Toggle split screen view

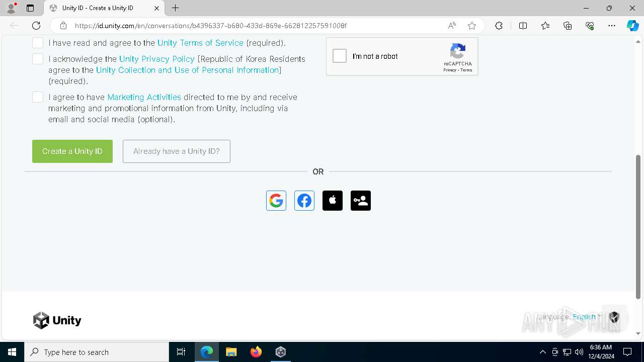point(523,26)
